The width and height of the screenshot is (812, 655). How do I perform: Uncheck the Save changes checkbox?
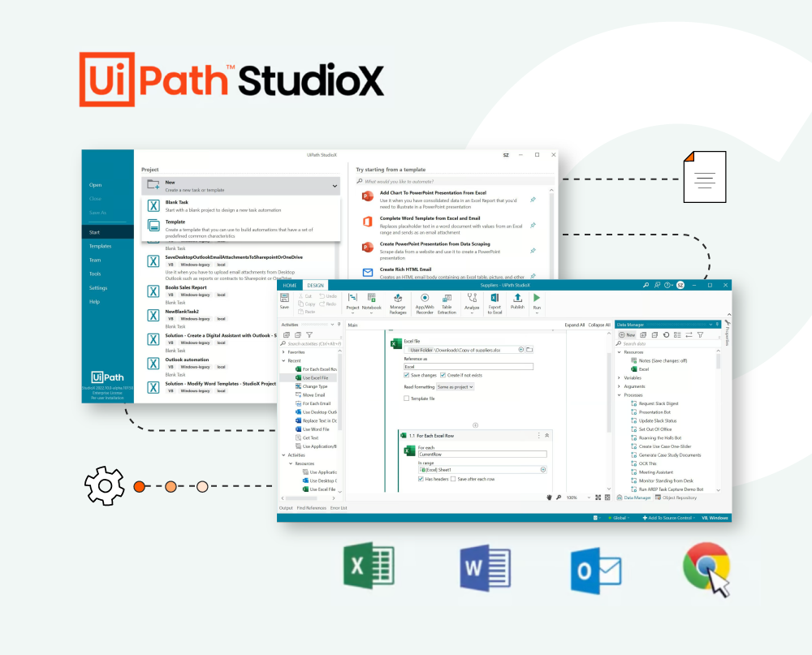407,375
